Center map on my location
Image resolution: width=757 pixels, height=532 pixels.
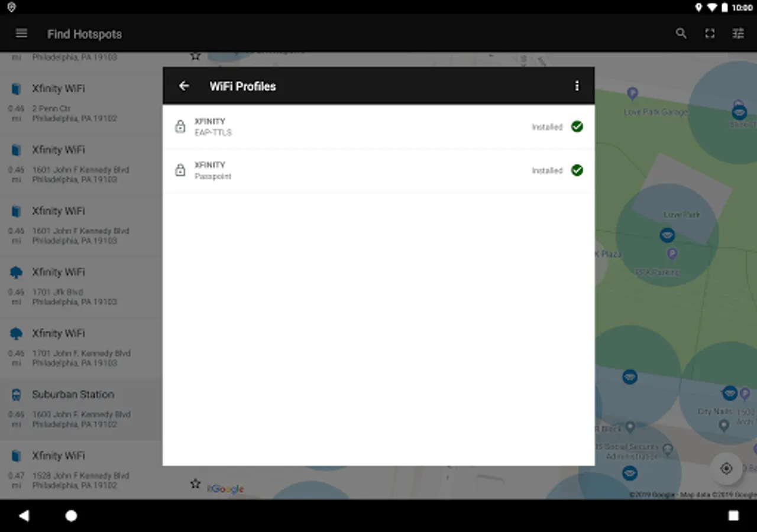coord(726,469)
